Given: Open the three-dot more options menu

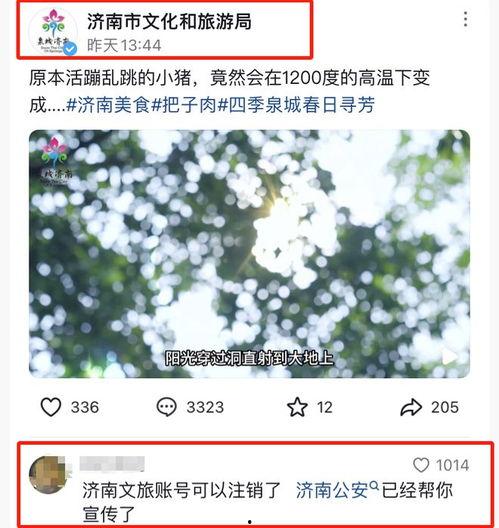Looking at the screenshot, I should pyautogui.click(x=466, y=19).
